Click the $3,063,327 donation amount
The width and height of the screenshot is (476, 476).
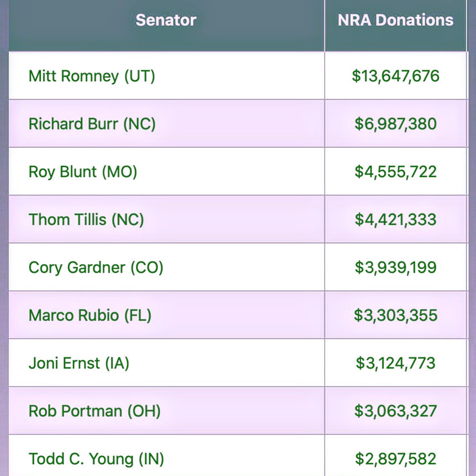(396, 411)
